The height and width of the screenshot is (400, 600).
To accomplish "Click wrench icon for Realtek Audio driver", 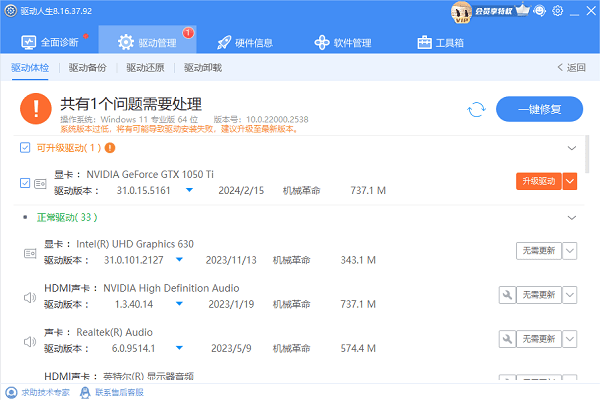I will [507, 340].
